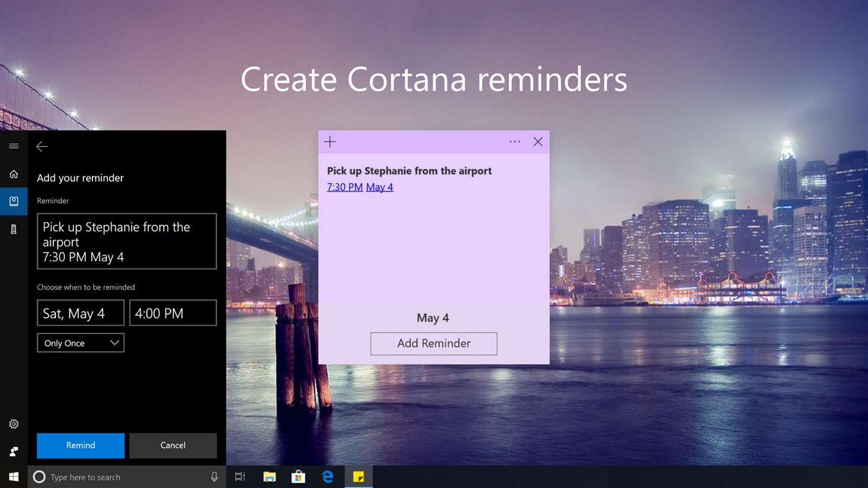Image resolution: width=868 pixels, height=488 pixels.
Task: Open the Cortana hamburger menu
Action: 14,146
